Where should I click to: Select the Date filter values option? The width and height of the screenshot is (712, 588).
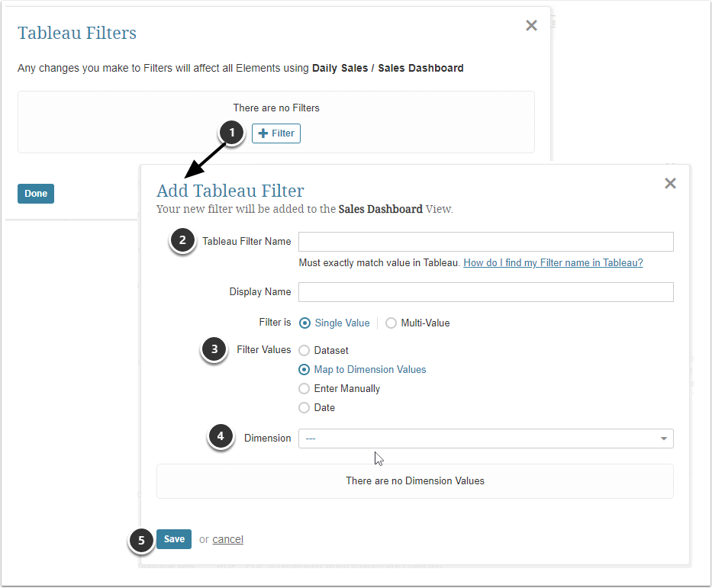(x=304, y=408)
